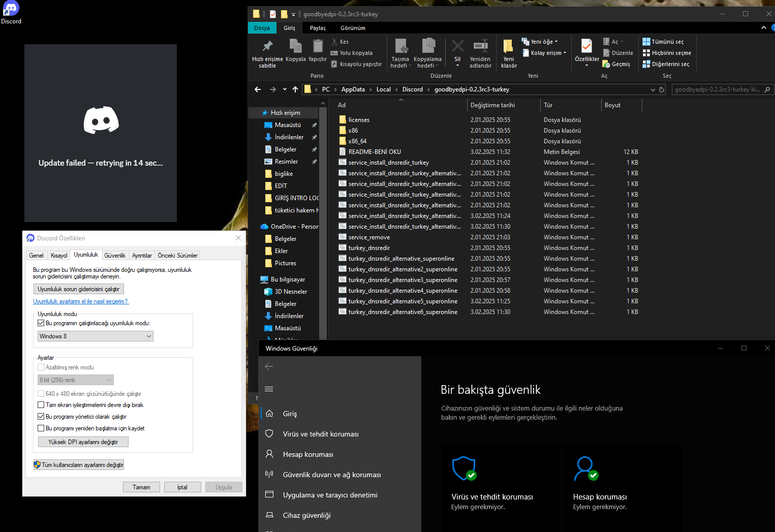Viewport: 775px width, 532px height.
Task: Open manual compatibility settings help link
Action: [x=81, y=301]
